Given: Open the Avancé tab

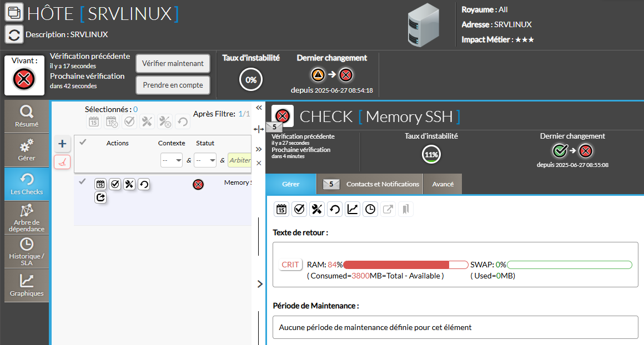Looking at the screenshot, I should (x=442, y=184).
